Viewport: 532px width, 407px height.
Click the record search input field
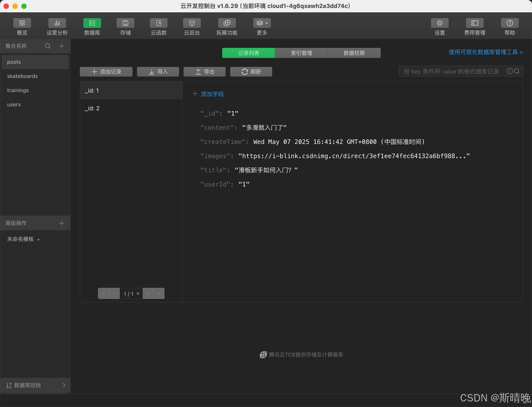451,72
